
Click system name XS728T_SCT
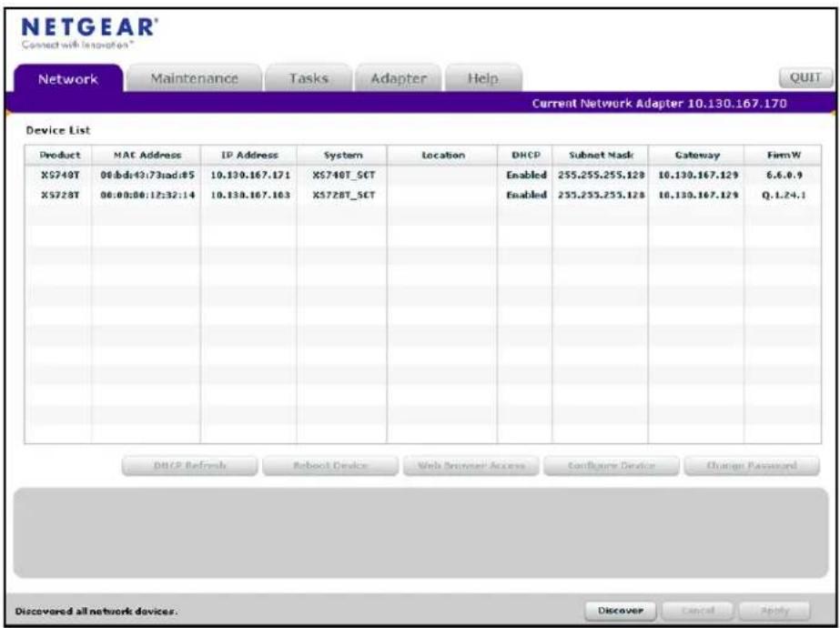click(343, 195)
